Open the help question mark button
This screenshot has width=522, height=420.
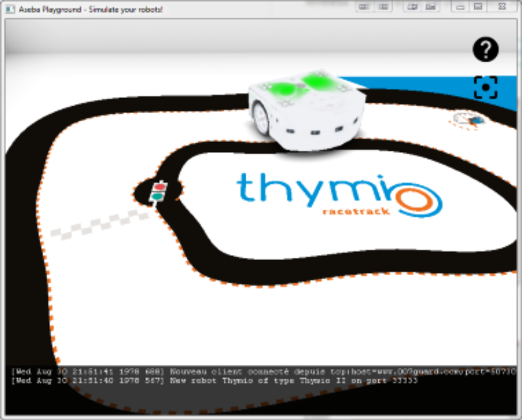pos(486,50)
